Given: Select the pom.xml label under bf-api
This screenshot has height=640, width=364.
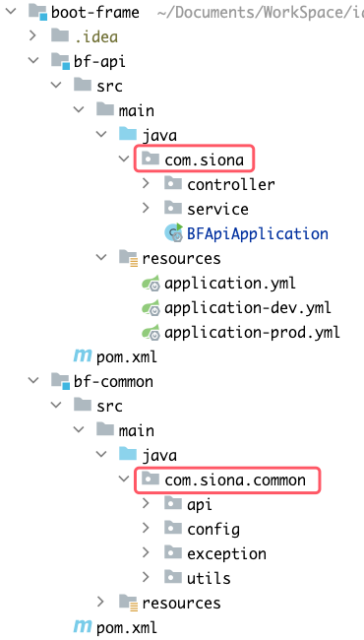Looking at the screenshot, I should pos(126,357).
